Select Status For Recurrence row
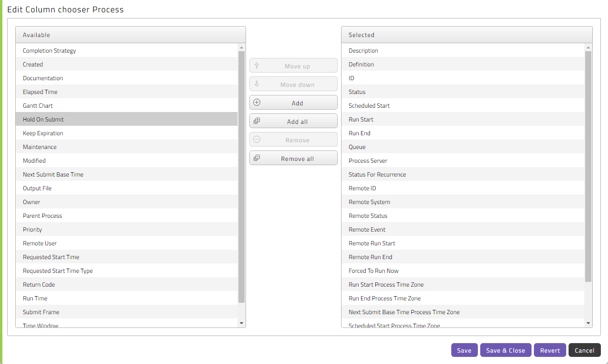 click(x=463, y=174)
